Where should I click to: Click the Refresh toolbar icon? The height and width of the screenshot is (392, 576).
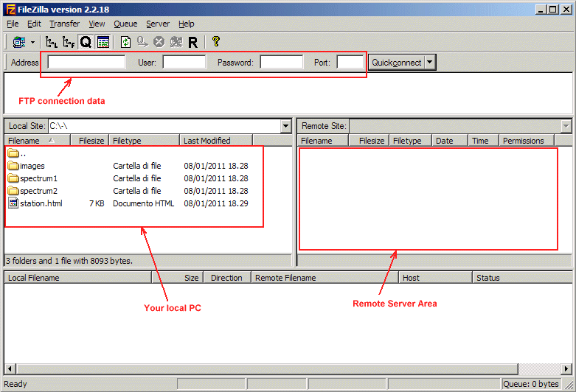click(125, 42)
